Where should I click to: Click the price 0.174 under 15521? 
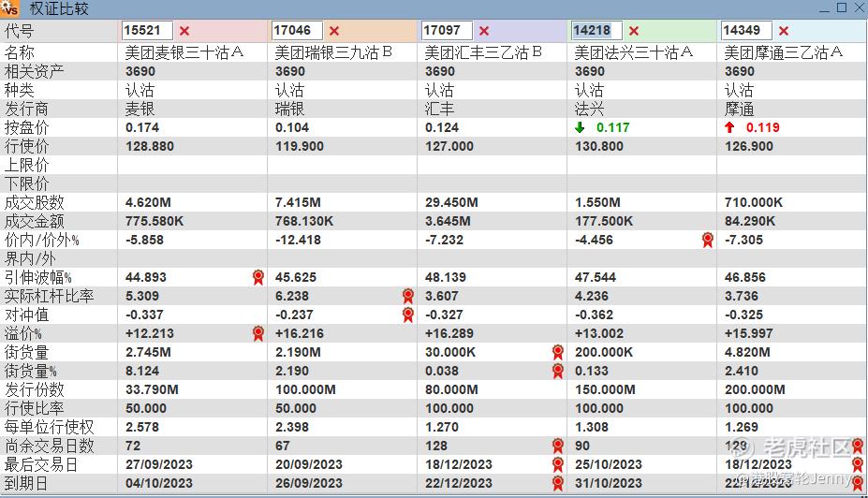142,128
